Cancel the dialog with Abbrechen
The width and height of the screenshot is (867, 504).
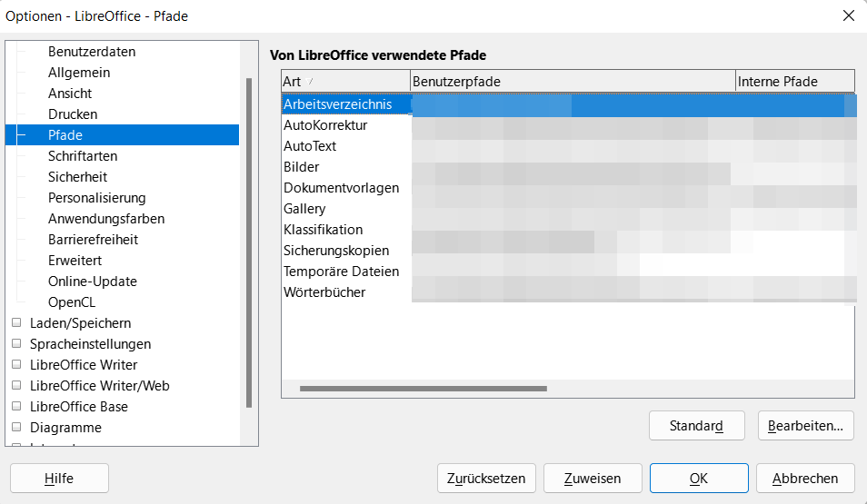click(x=805, y=478)
